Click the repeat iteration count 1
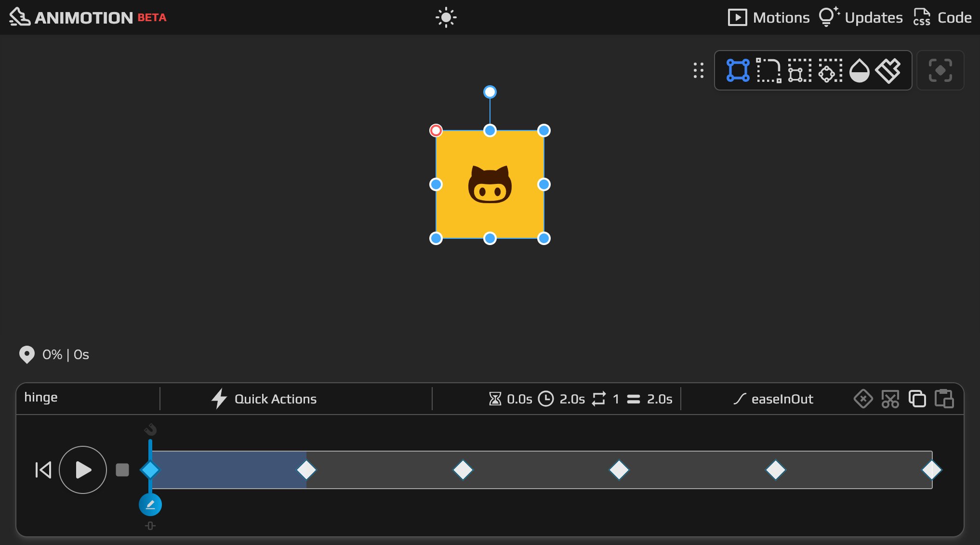Screen dimensions: 980x545 606,399
